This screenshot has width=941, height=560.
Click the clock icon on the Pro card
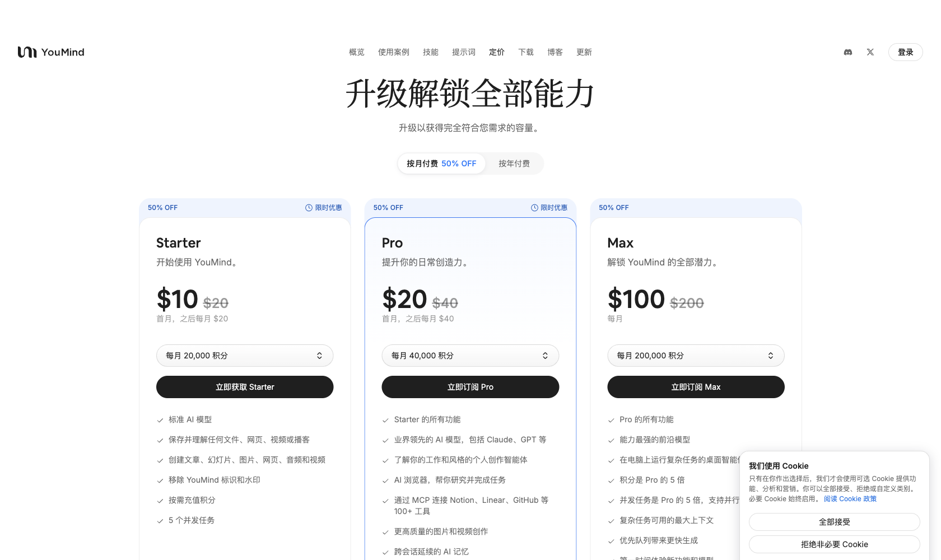coord(534,208)
